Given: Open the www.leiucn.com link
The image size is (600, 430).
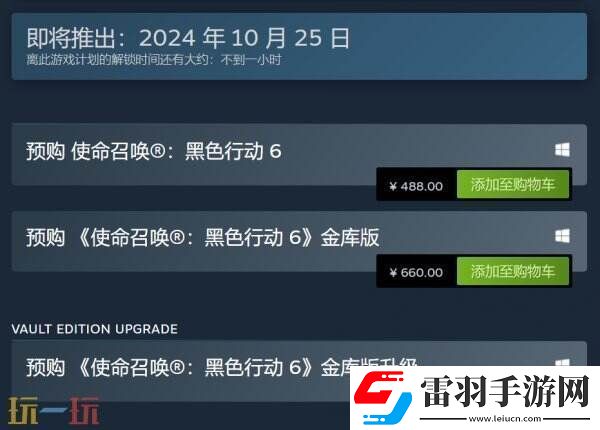Looking at the screenshot, I should [x=505, y=419].
